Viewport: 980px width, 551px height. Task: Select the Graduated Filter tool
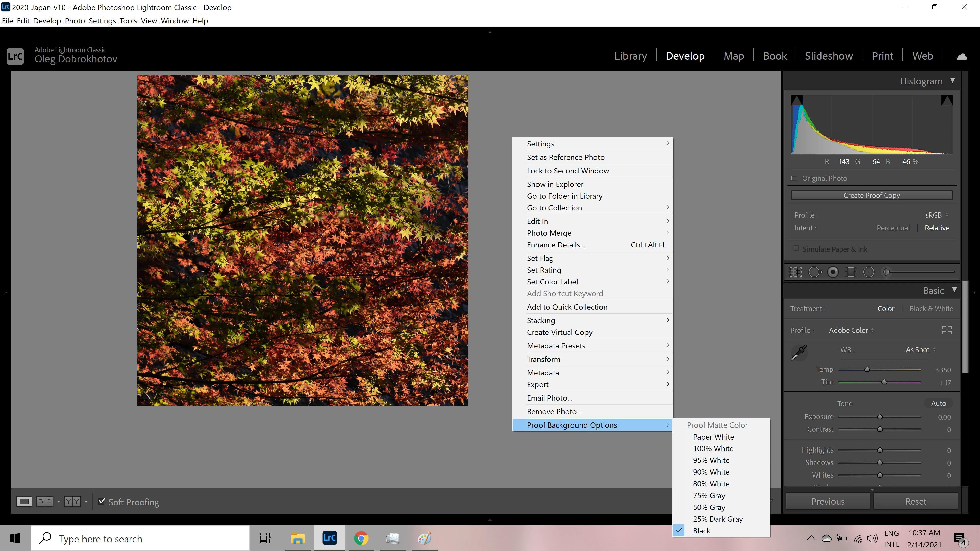point(851,272)
